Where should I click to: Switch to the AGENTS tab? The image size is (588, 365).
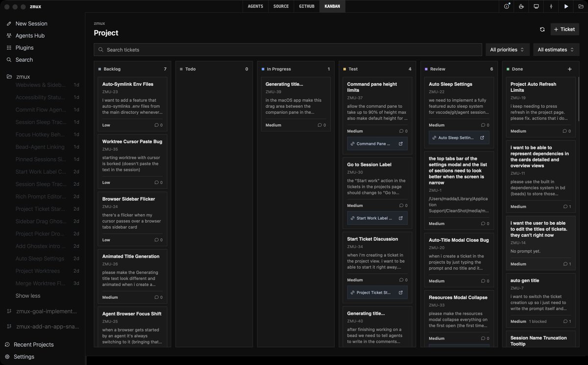point(255,6)
